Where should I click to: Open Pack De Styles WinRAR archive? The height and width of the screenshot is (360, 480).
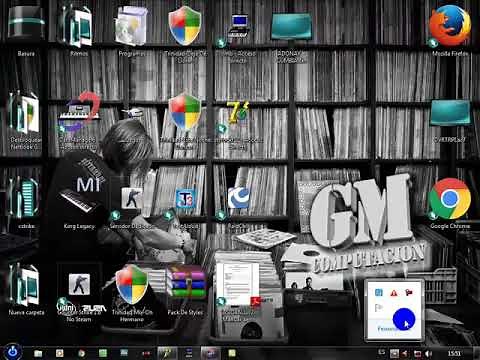[186, 282]
